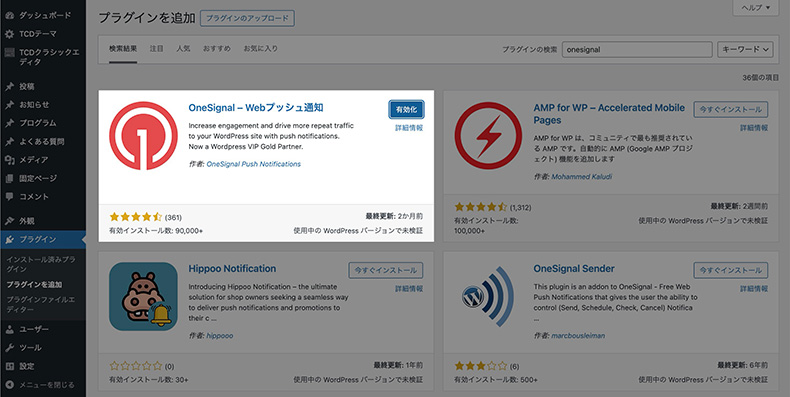The height and width of the screenshot is (397, 790).
Task: Click the wrench icon beside ツール
Action: [x=9, y=348]
